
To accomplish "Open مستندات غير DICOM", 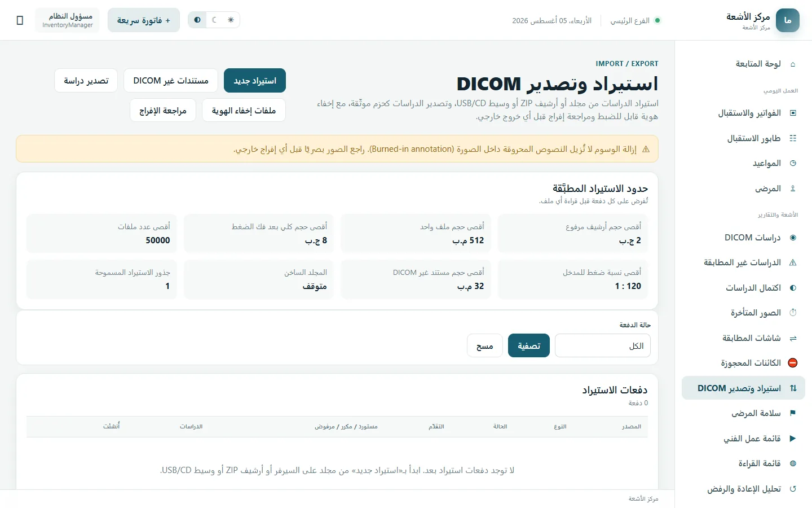I will pyautogui.click(x=171, y=81).
